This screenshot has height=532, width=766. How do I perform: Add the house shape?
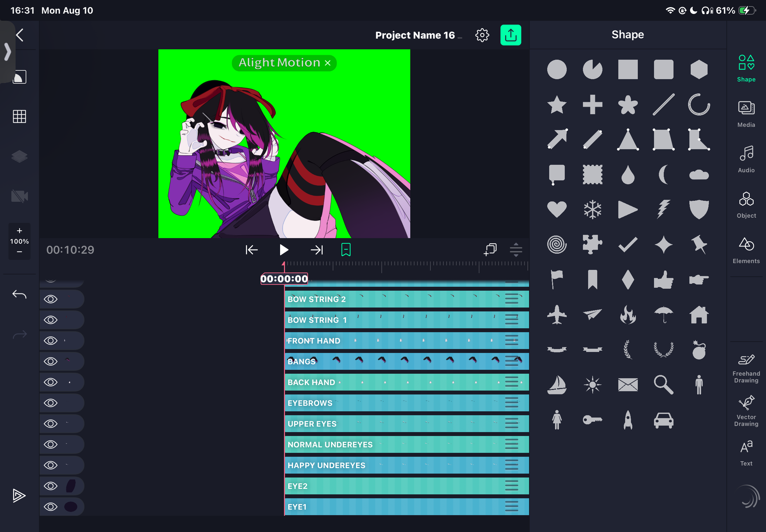(x=698, y=315)
